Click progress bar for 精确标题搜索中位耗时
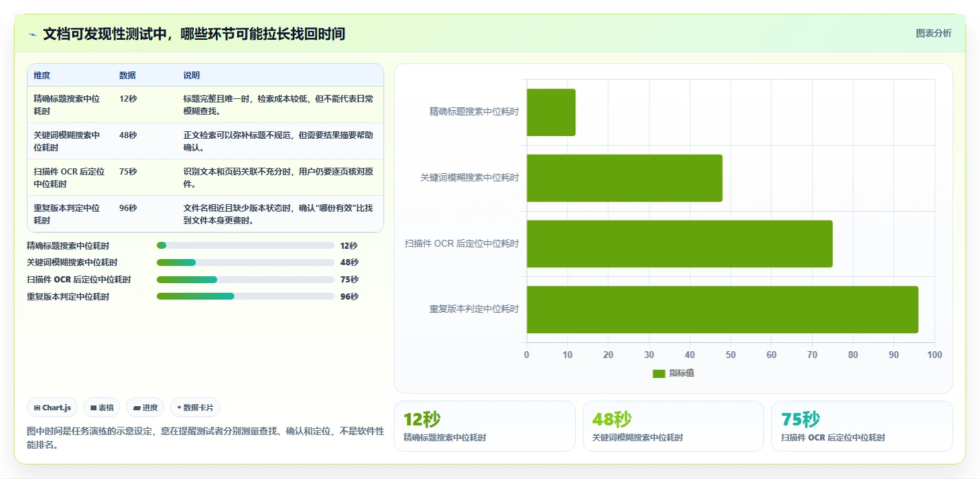This screenshot has height=479, width=980. [245, 245]
